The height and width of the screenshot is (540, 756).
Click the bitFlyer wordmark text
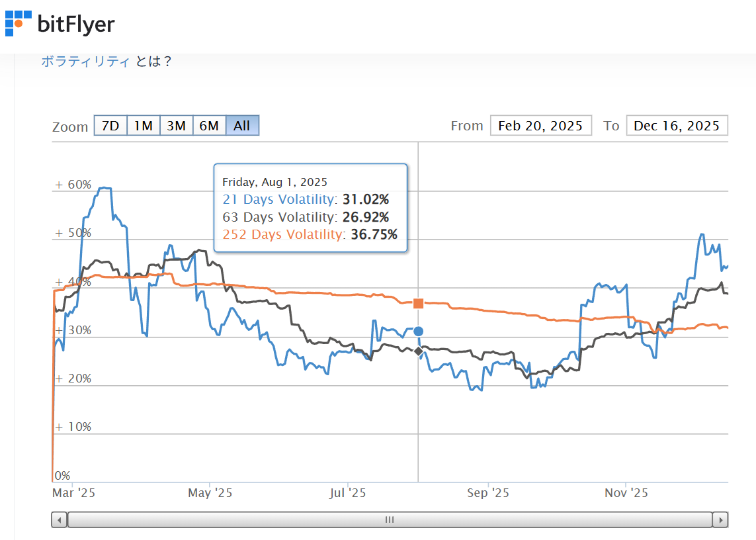(x=76, y=24)
